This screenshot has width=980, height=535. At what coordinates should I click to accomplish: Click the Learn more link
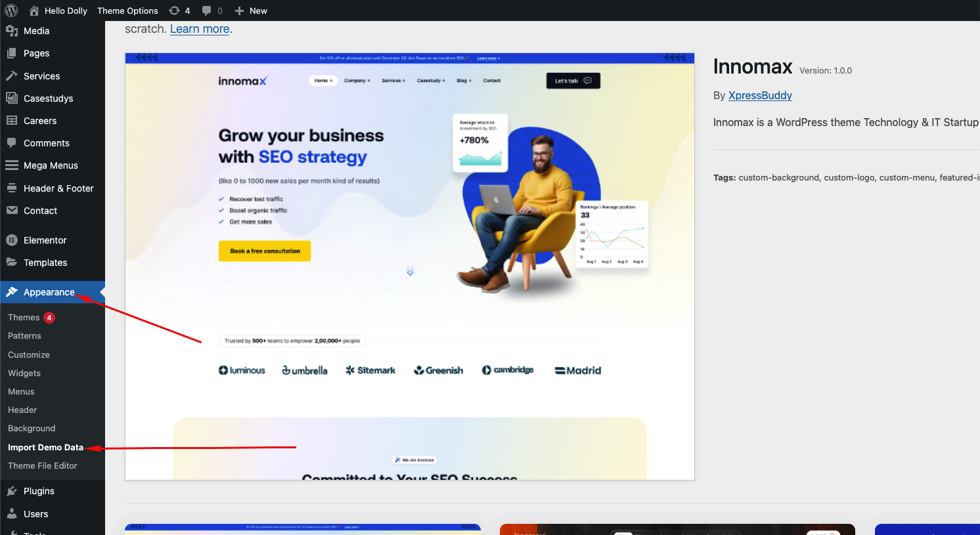[200, 29]
